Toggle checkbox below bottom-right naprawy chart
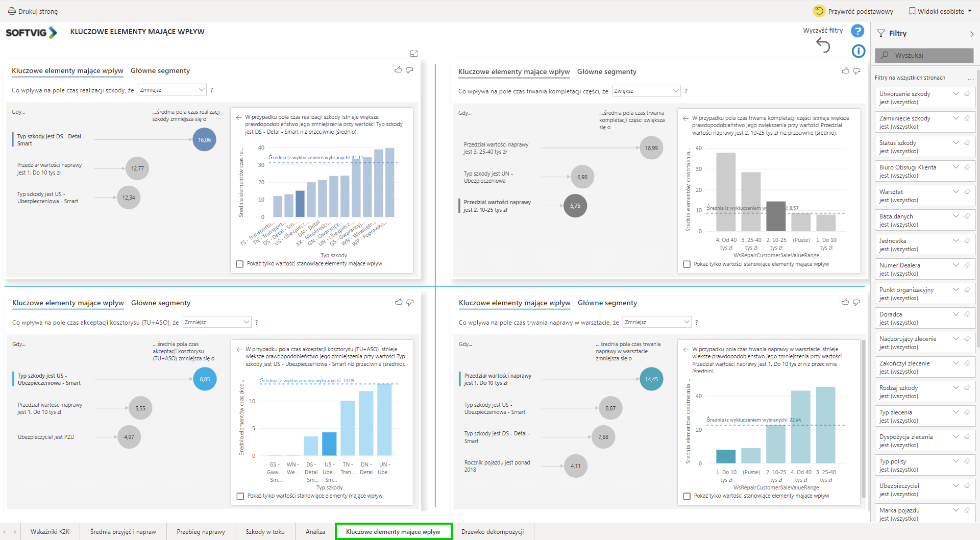 click(x=687, y=496)
